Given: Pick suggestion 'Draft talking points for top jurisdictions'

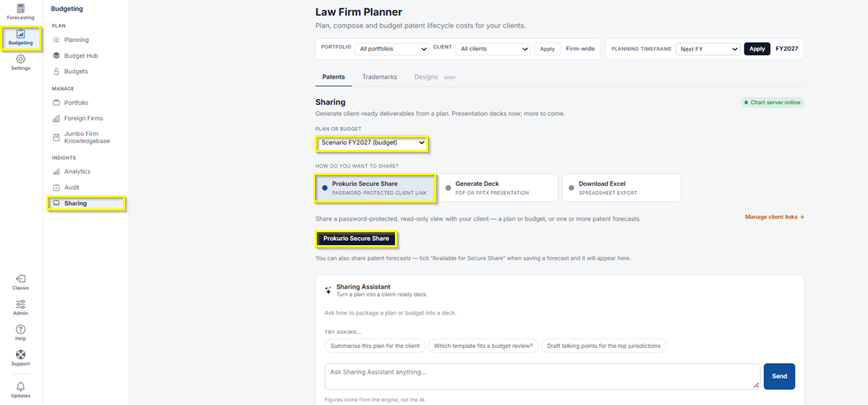Looking at the screenshot, I should tap(604, 346).
